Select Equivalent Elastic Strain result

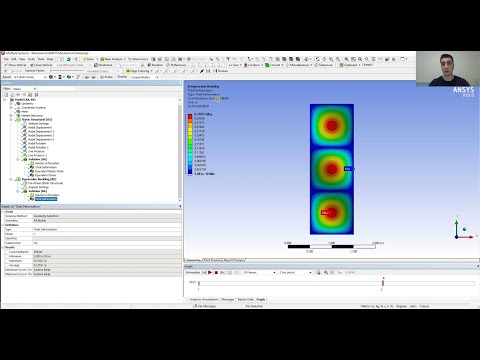pos(49,171)
